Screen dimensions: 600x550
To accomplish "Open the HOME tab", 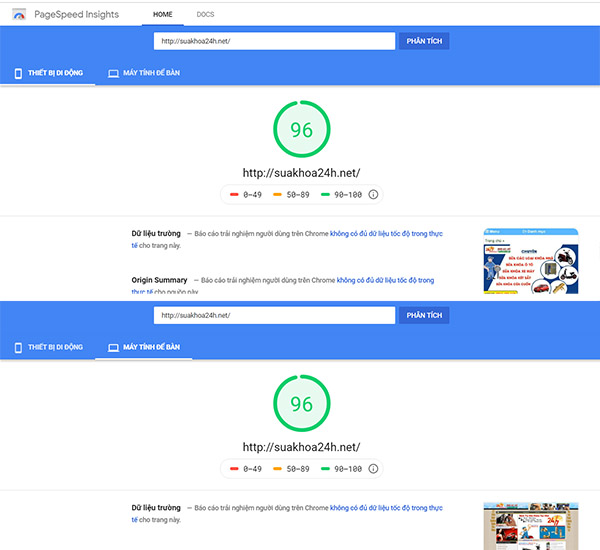I will click(x=163, y=15).
